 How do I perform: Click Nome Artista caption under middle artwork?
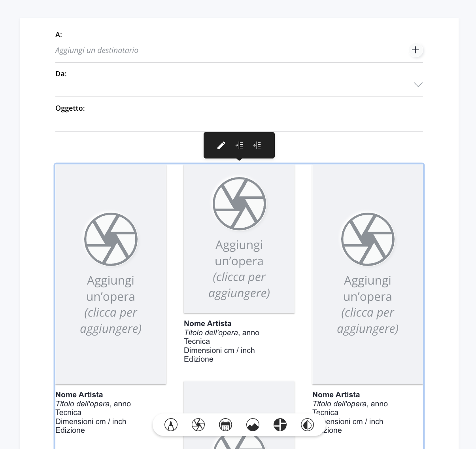208,324
